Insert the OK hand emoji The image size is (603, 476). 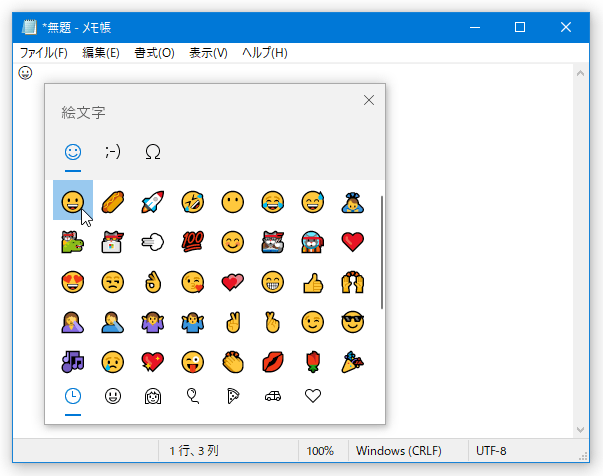[153, 282]
